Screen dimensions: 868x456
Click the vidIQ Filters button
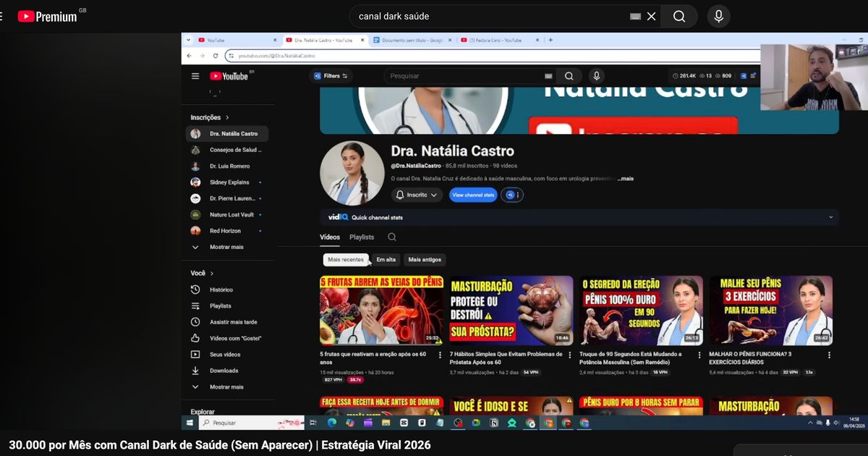(331, 76)
